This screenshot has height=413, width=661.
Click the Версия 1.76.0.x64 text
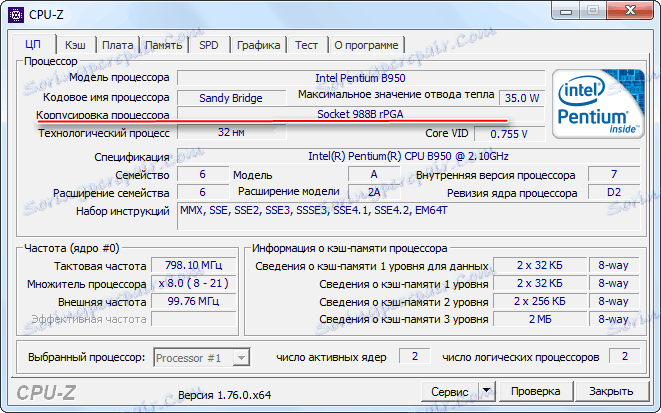[x=224, y=395]
